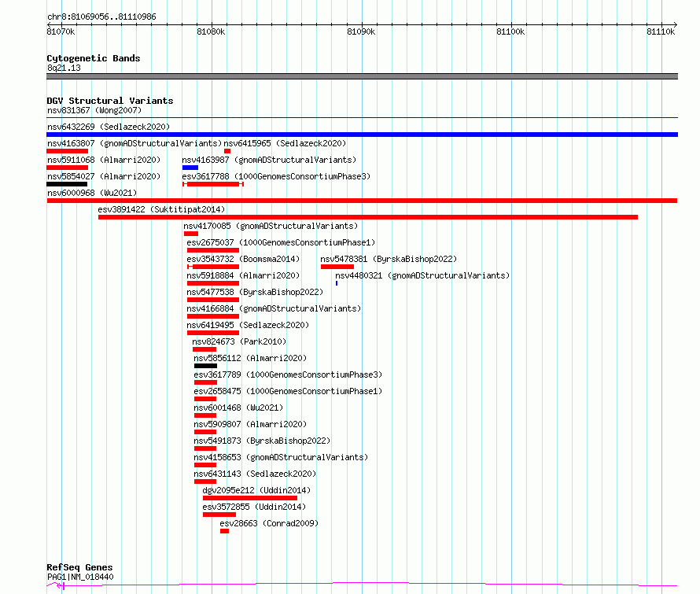Image resolution: width=700 pixels, height=594 pixels.
Task: Open nsv5918884 (Almarri2020) variant
Action: 243,275
